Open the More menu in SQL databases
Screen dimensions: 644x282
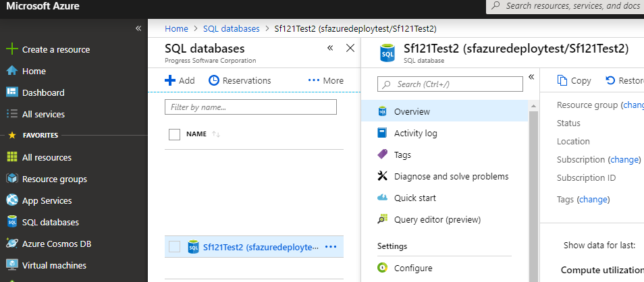click(325, 80)
